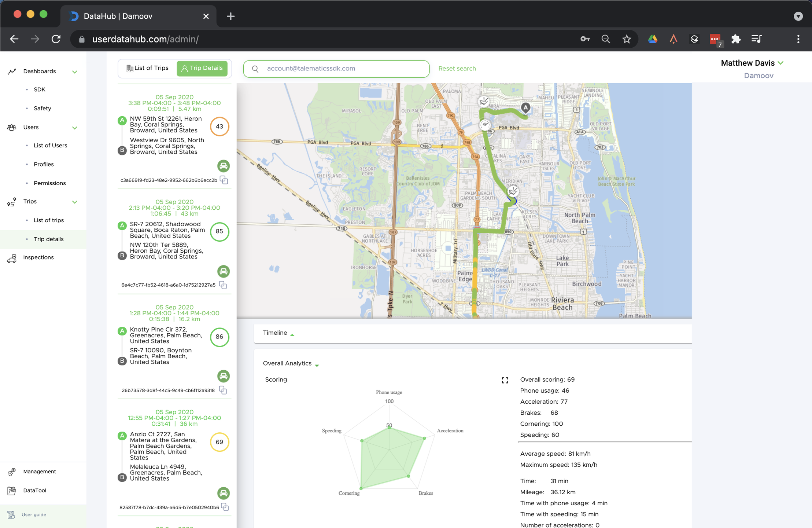
Task: Switch to List of Trips view
Action: (148, 68)
